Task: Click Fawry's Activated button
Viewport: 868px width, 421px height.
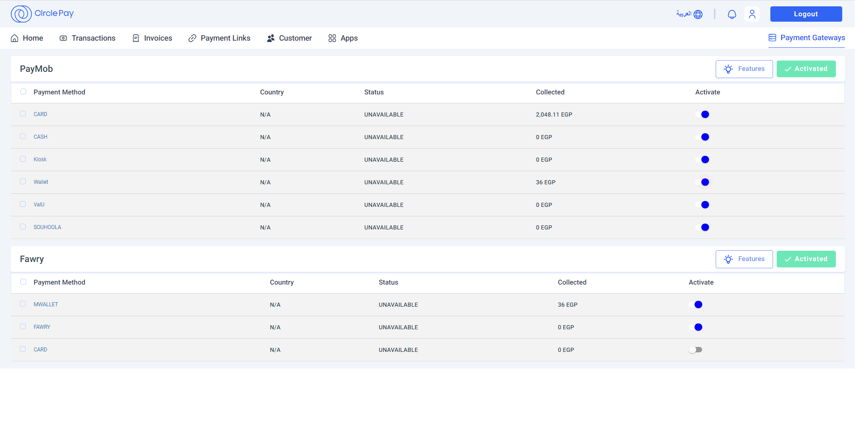Action: click(806, 259)
